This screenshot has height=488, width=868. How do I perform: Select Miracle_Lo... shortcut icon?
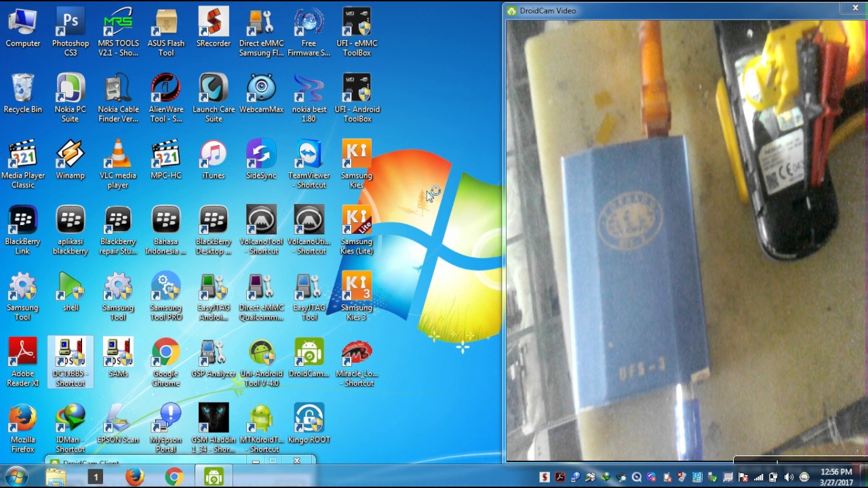(x=357, y=363)
